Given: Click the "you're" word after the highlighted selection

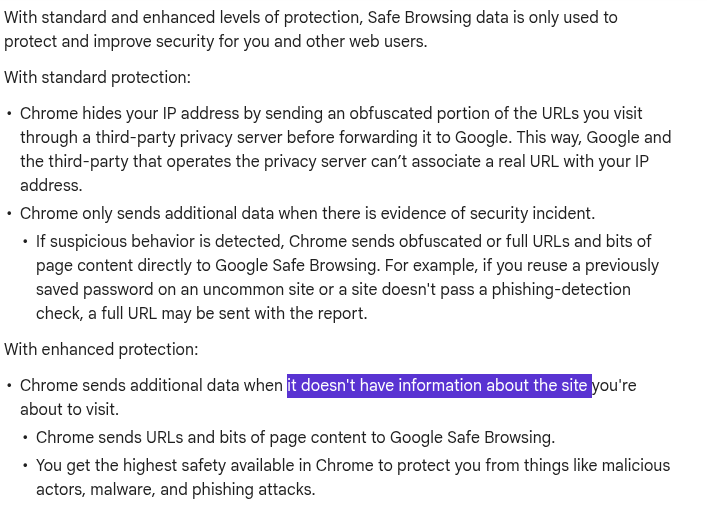Looking at the screenshot, I should click(614, 386).
